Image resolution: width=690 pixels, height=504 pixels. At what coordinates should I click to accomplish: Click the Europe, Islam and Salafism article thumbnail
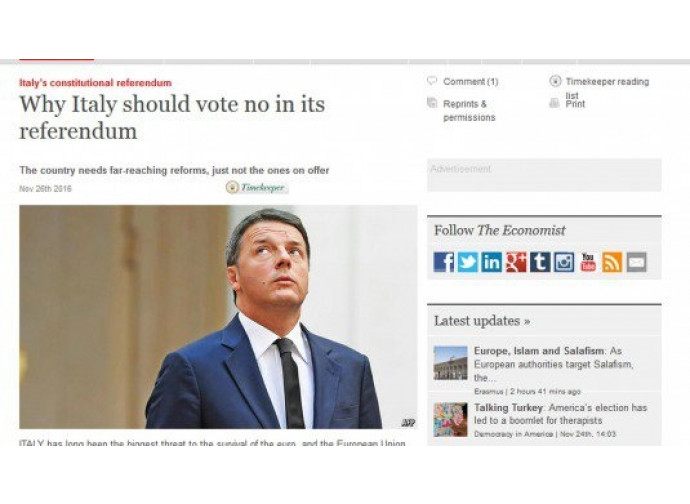pos(451,363)
